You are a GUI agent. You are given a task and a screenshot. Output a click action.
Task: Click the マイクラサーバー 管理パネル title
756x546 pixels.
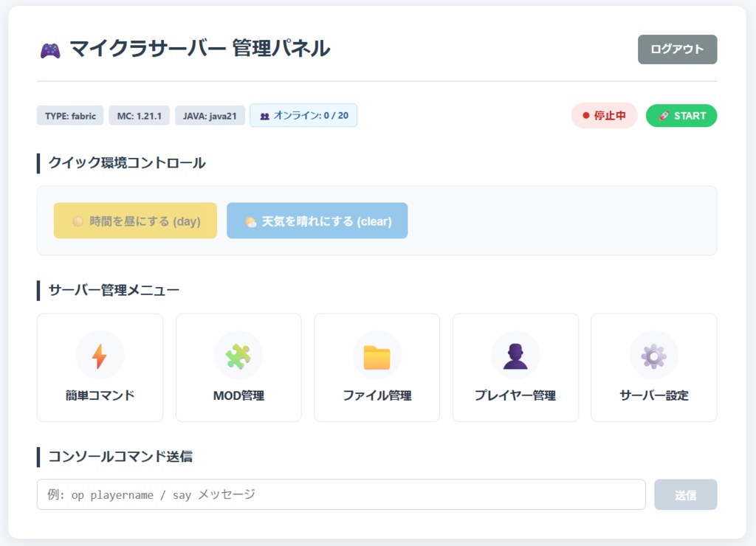199,49
